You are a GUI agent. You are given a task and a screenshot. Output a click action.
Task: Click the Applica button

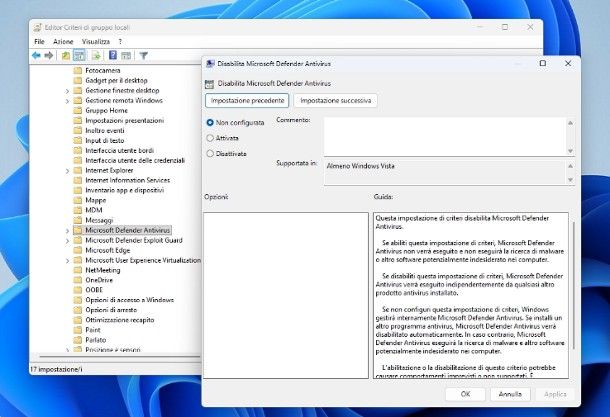tap(555, 394)
